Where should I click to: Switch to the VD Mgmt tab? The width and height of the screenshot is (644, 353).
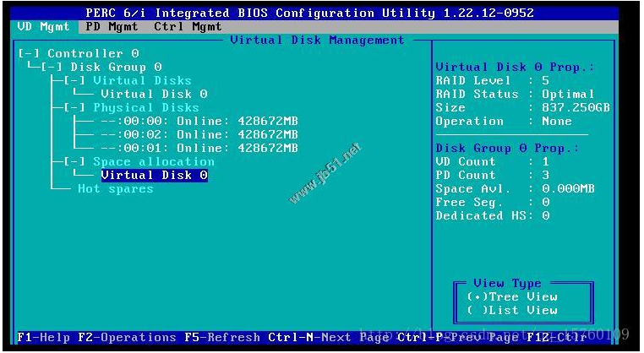44,27
